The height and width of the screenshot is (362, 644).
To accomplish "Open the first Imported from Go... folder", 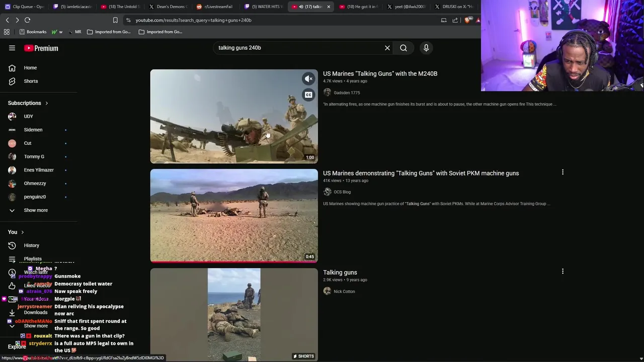I will 109,32.
